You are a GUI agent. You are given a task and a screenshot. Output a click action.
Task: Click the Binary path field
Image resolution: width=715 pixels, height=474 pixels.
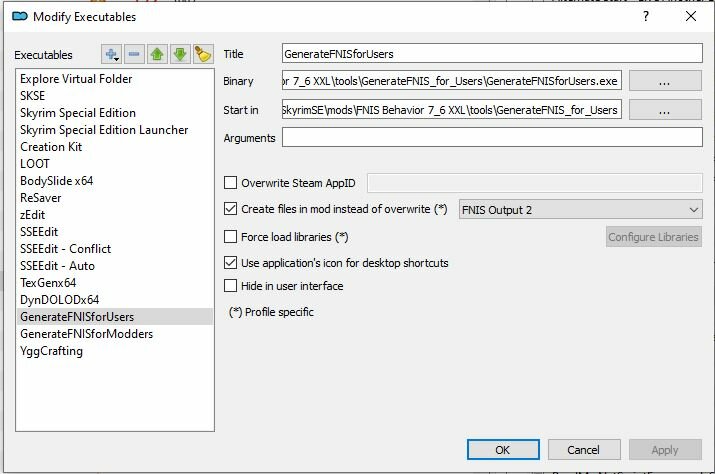tap(451, 81)
